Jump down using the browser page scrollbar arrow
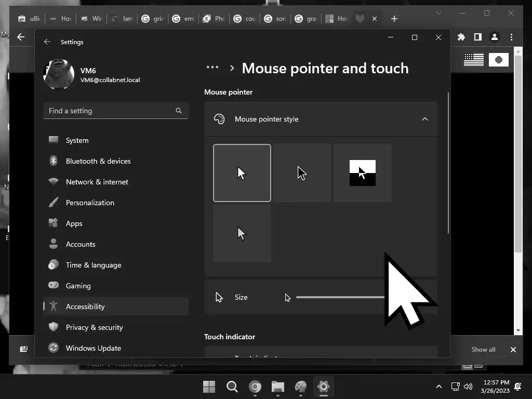 pyautogui.click(x=518, y=330)
